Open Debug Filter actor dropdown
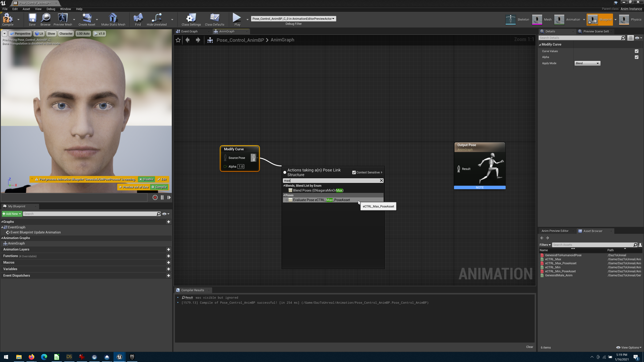 tap(293, 19)
